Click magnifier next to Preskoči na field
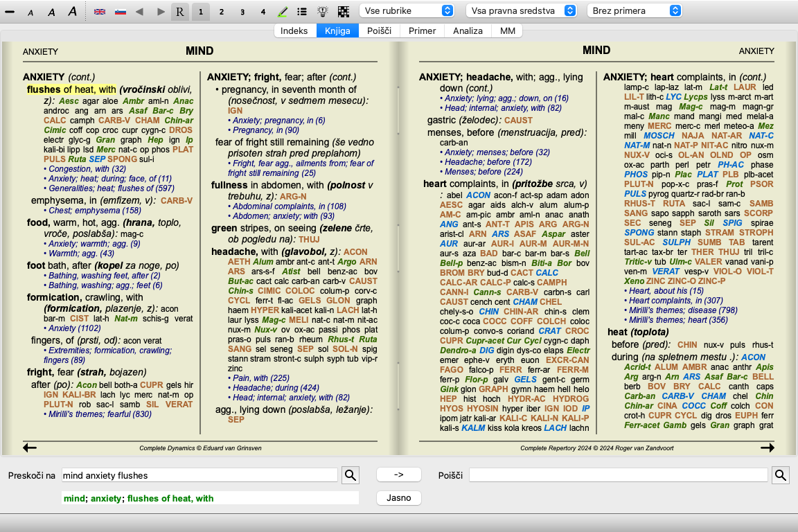This screenshot has height=532, width=798. [x=351, y=475]
